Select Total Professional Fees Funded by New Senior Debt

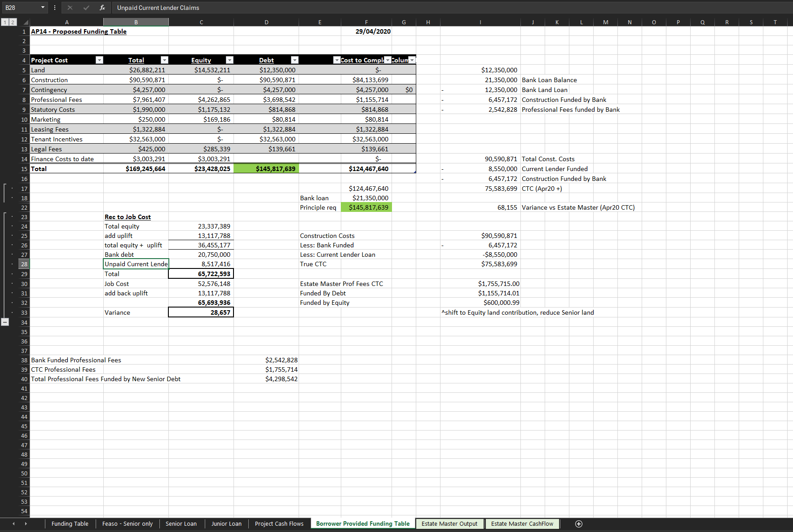106,379
